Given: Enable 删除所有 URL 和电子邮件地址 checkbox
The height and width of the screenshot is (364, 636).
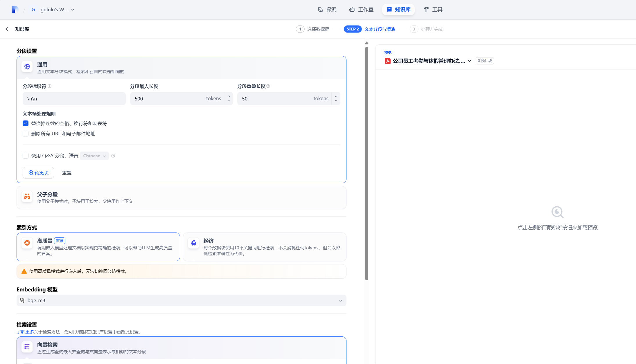Looking at the screenshot, I should coord(26,134).
